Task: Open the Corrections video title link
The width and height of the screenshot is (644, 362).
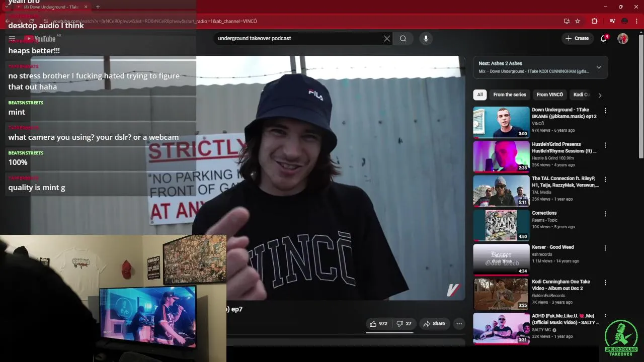Action: coord(544,213)
